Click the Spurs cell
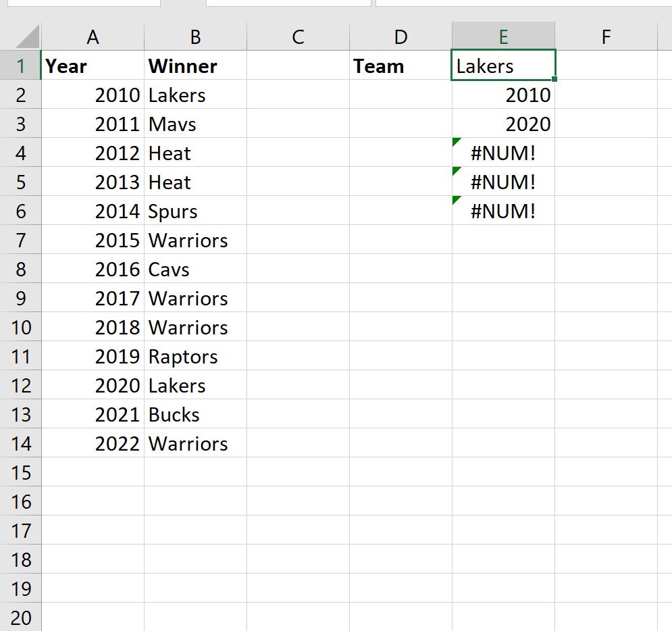 tap(195, 211)
